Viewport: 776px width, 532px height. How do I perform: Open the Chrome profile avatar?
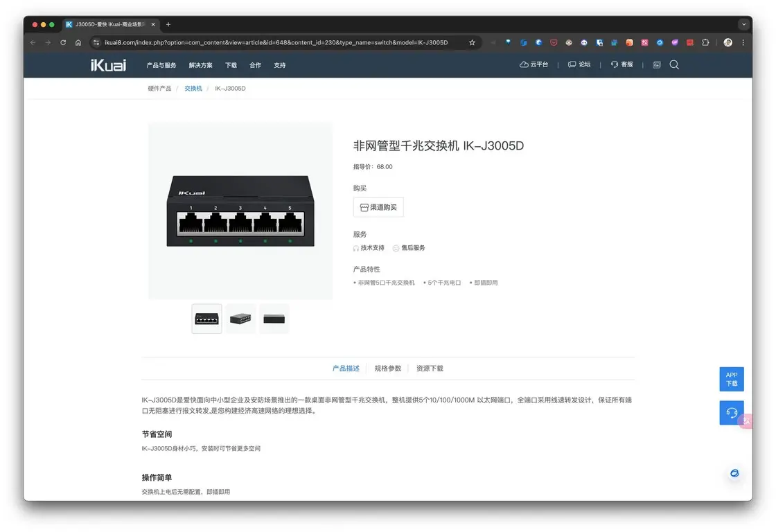pyautogui.click(x=728, y=42)
